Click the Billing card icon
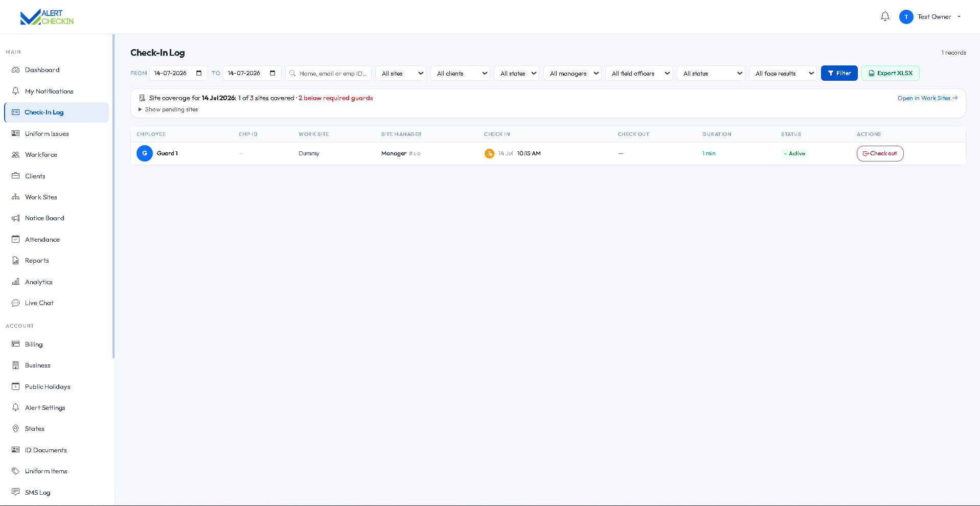The height and width of the screenshot is (506, 980). click(16, 344)
